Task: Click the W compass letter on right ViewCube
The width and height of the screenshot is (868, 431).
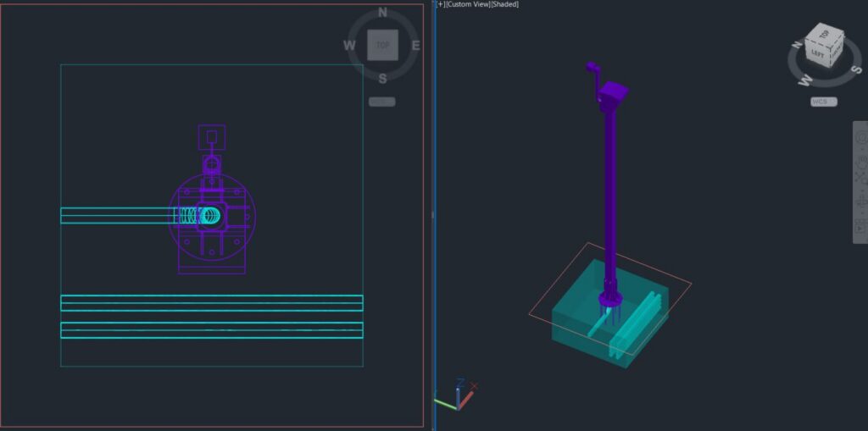Action: coord(805,80)
